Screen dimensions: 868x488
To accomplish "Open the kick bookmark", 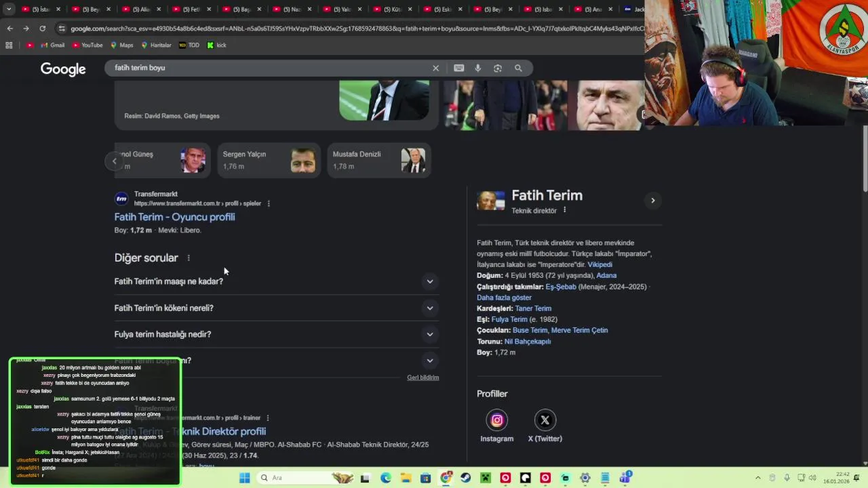I will click(x=217, y=45).
